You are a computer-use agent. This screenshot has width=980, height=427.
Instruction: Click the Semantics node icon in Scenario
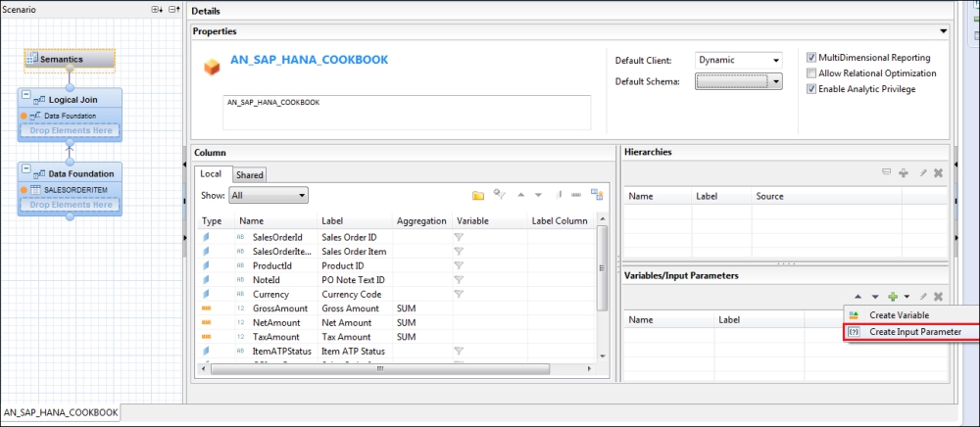click(x=32, y=59)
